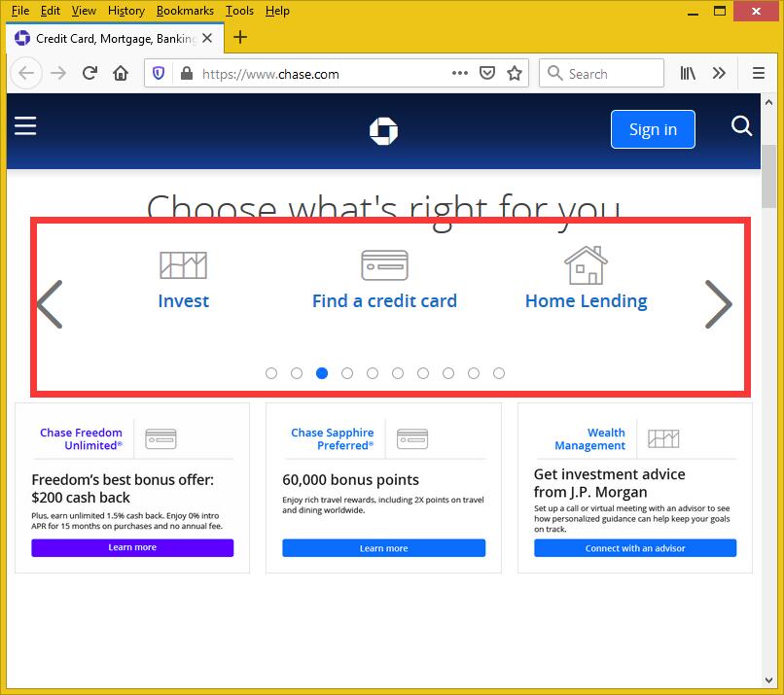
Task: Open the page actions three-dot menu
Action: coord(460,73)
